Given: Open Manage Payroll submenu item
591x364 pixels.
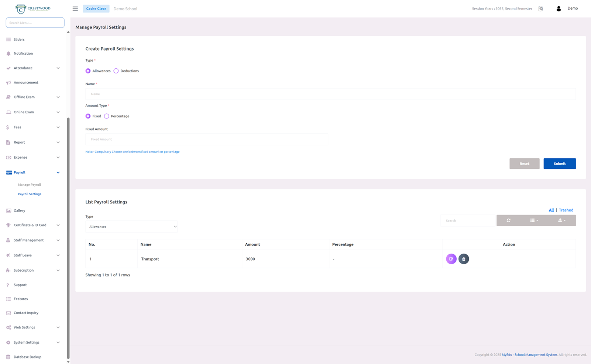Looking at the screenshot, I should click(x=30, y=185).
